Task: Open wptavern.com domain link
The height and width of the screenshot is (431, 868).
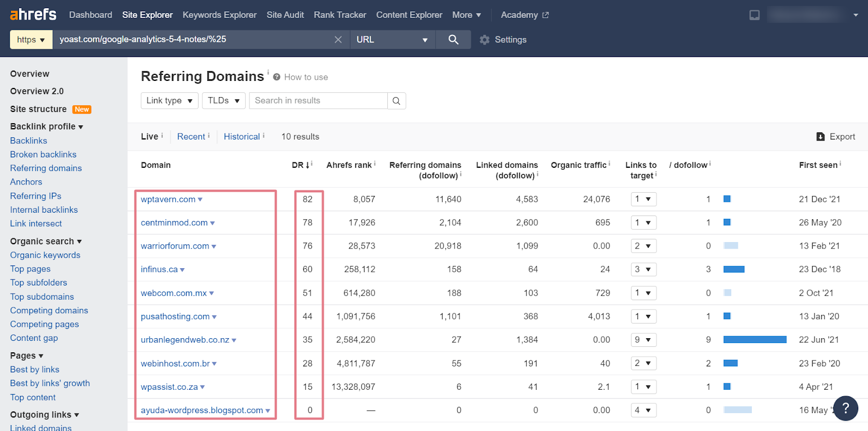Action: pos(168,199)
